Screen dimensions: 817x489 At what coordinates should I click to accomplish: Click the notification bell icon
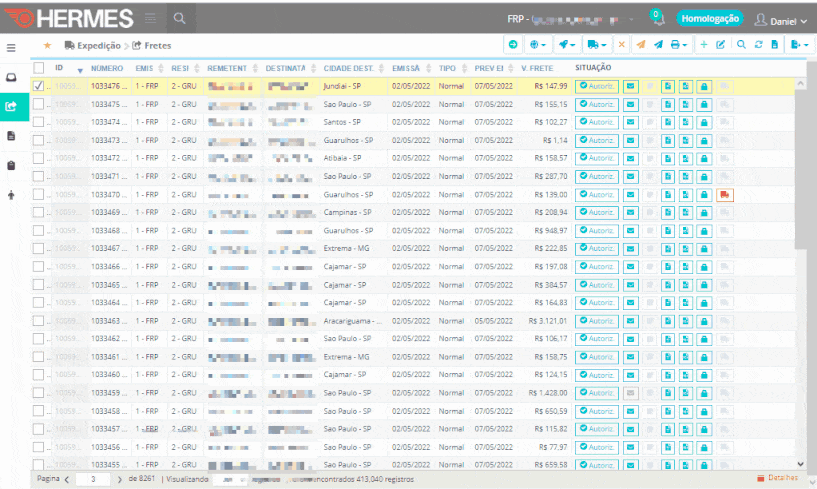pyautogui.click(x=657, y=19)
